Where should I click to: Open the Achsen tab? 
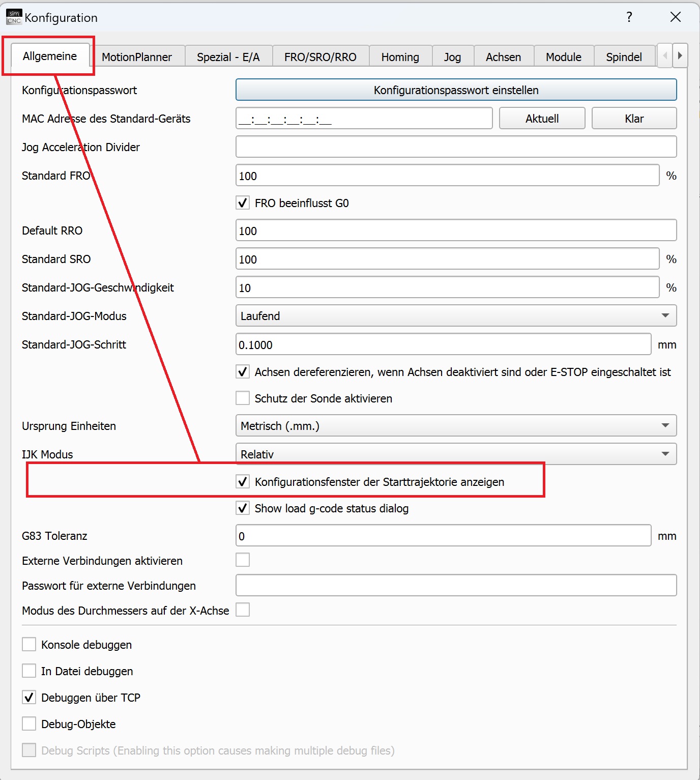[504, 57]
